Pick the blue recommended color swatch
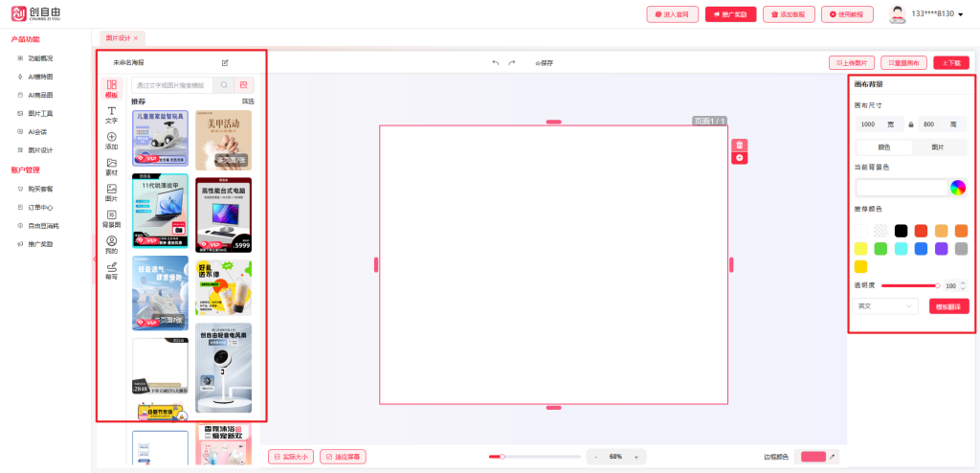The height and width of the screenshot is (473, 980). coord(921,249)
